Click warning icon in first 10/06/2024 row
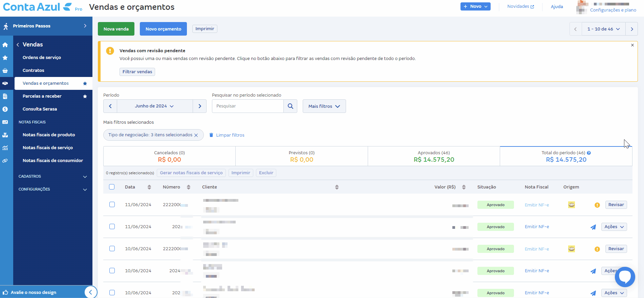The image size is (644, 298). [x=597, y=249]
